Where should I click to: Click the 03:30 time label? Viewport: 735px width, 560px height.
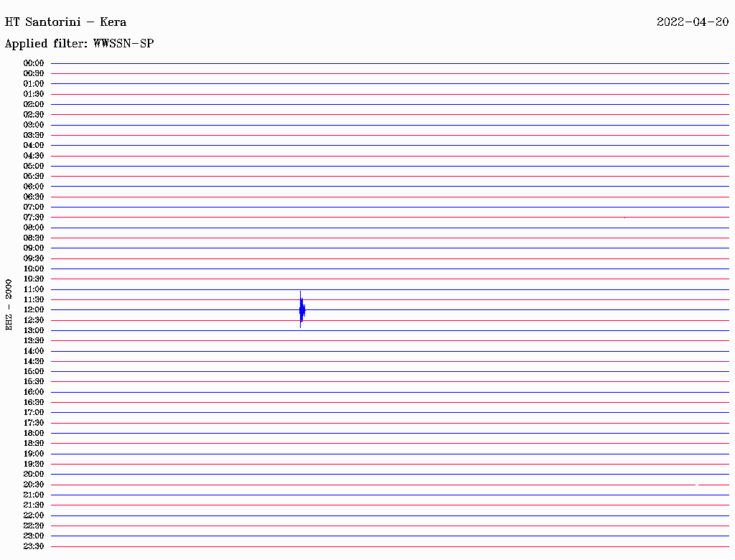tap(34, 135)
